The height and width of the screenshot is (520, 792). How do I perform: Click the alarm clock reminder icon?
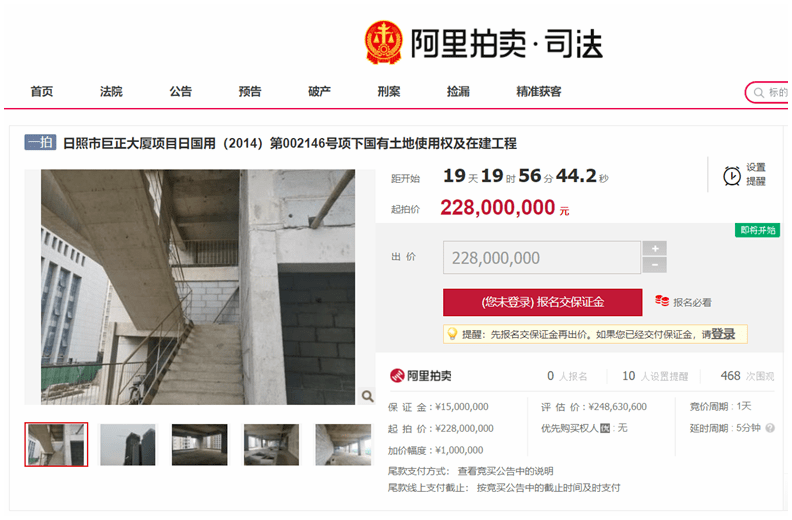tap(731, 176)
